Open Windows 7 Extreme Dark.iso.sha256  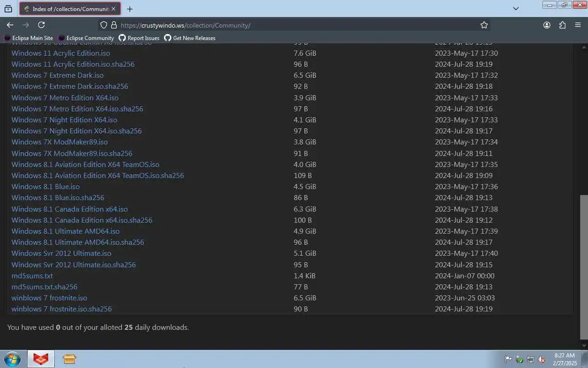click(70, 86)
